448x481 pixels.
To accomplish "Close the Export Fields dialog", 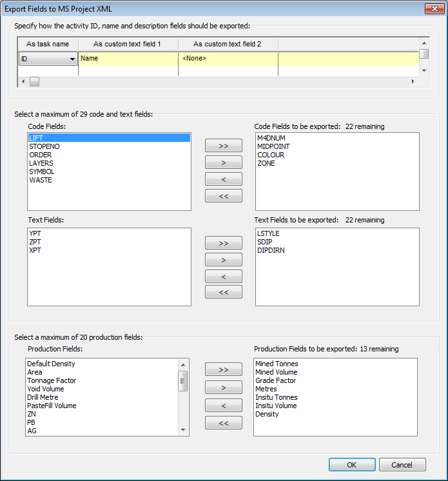I will point(433,8).
